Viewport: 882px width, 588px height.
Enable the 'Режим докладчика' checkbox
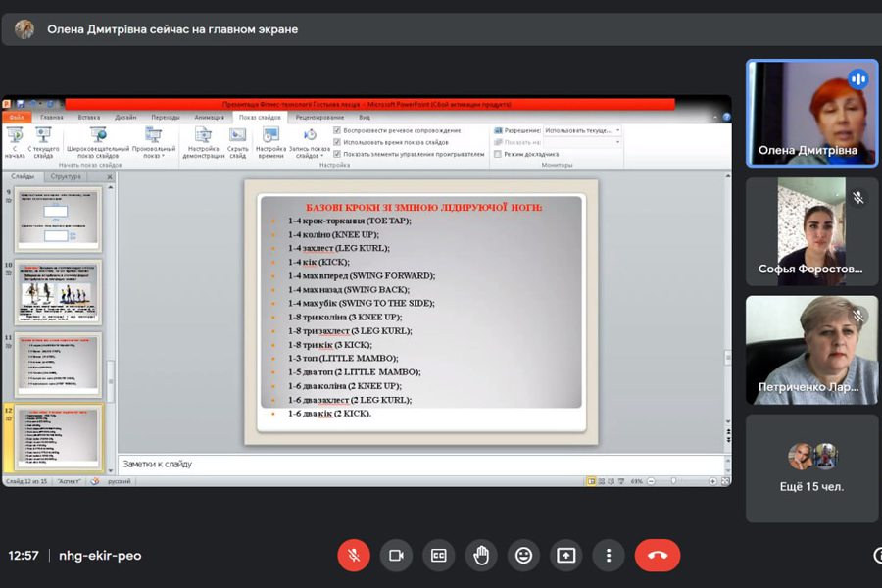point(498,154)
